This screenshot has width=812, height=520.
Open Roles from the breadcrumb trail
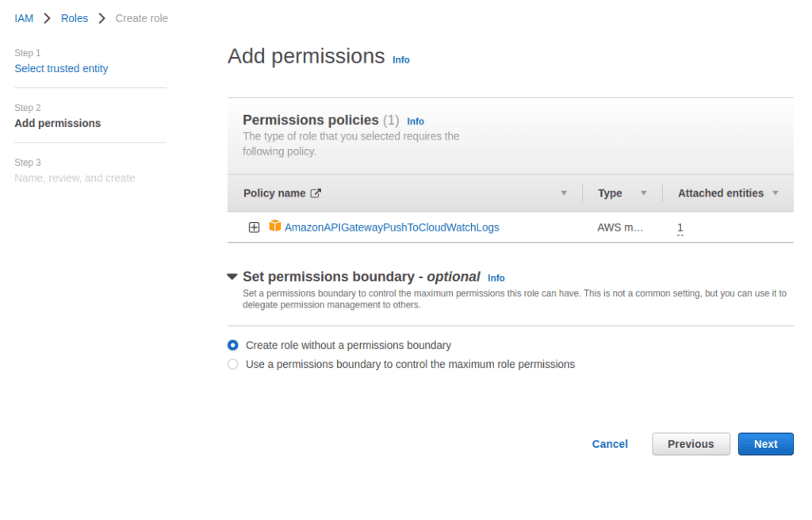[74, 17]
